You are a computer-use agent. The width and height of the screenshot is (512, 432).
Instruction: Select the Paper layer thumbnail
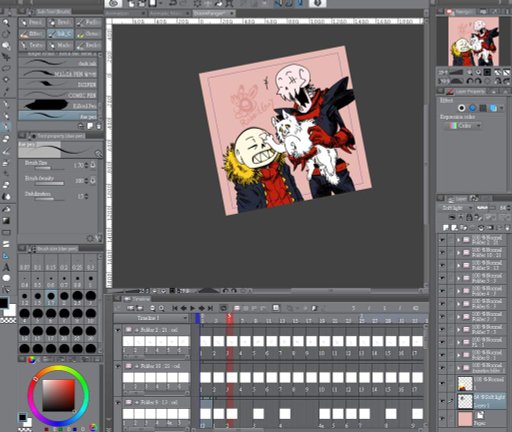465,419
